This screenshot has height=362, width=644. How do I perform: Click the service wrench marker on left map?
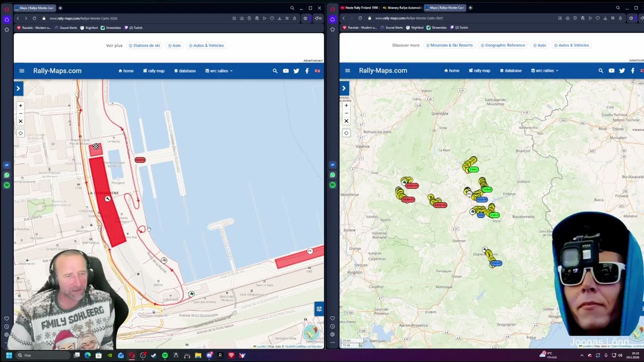[108, 199]
